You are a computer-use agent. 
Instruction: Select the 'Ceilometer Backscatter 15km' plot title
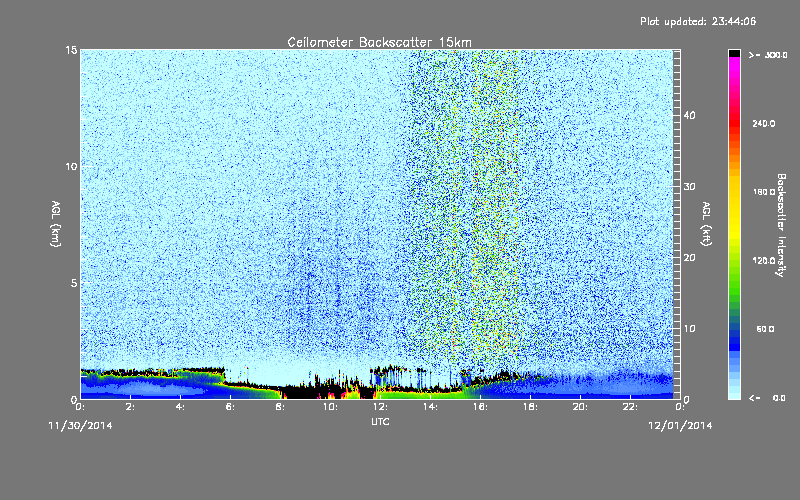point(379,42)
